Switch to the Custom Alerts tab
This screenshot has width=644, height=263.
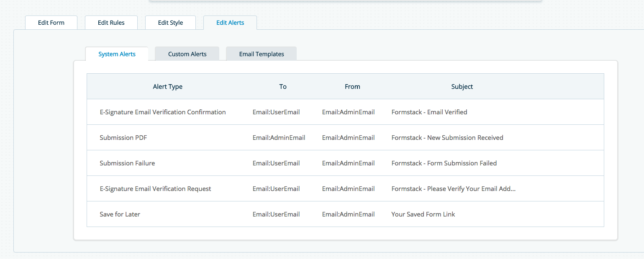187,54
